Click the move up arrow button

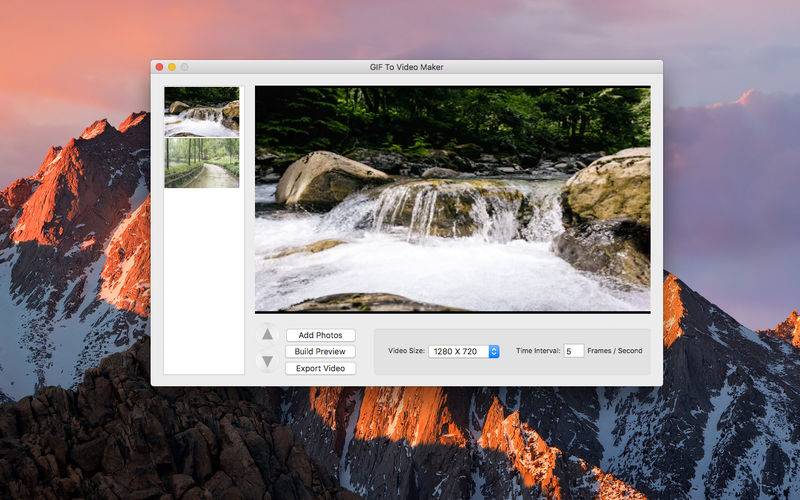click(x=267, y=336)
